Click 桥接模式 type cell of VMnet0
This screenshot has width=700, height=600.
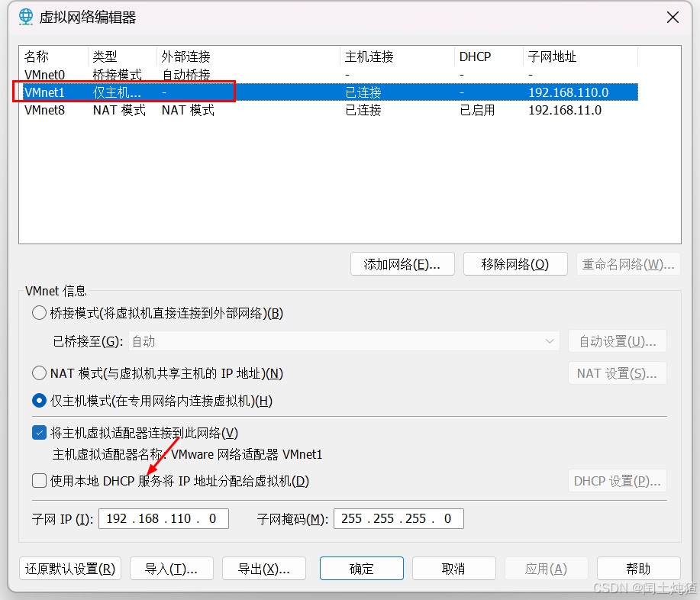click(117, 75)
